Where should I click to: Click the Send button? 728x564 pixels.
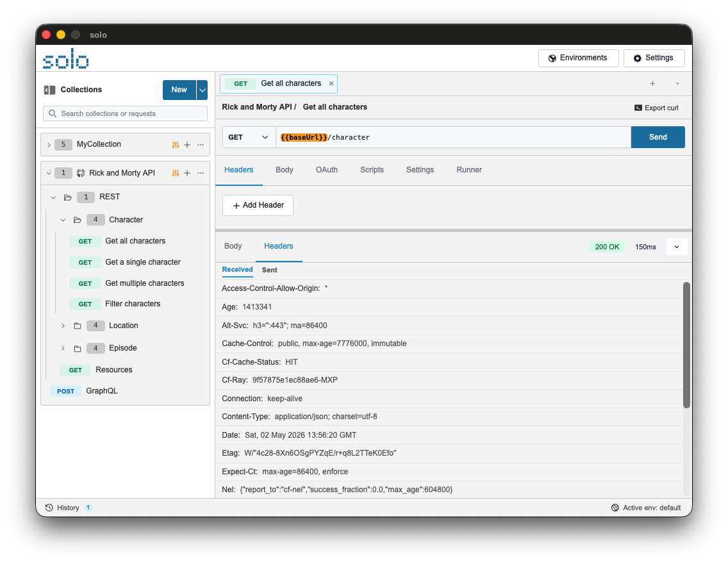pyautogui.click(x=658, y=137)
